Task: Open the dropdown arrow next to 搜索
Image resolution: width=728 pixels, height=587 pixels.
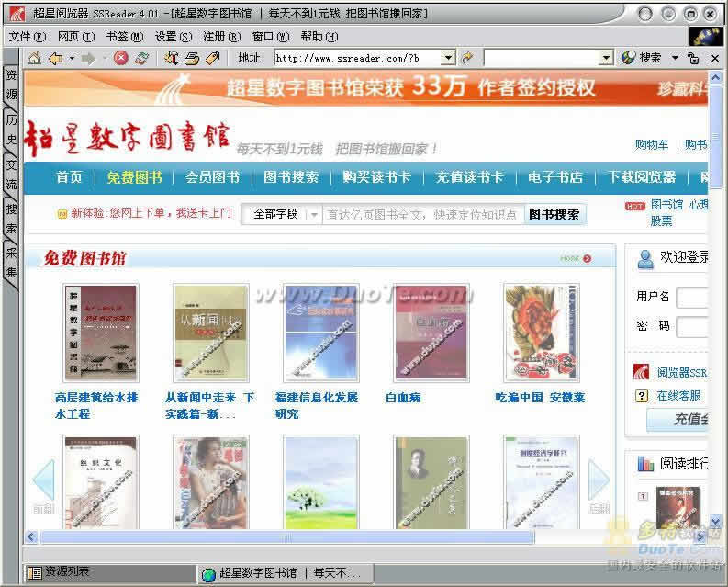Action: 675,58
